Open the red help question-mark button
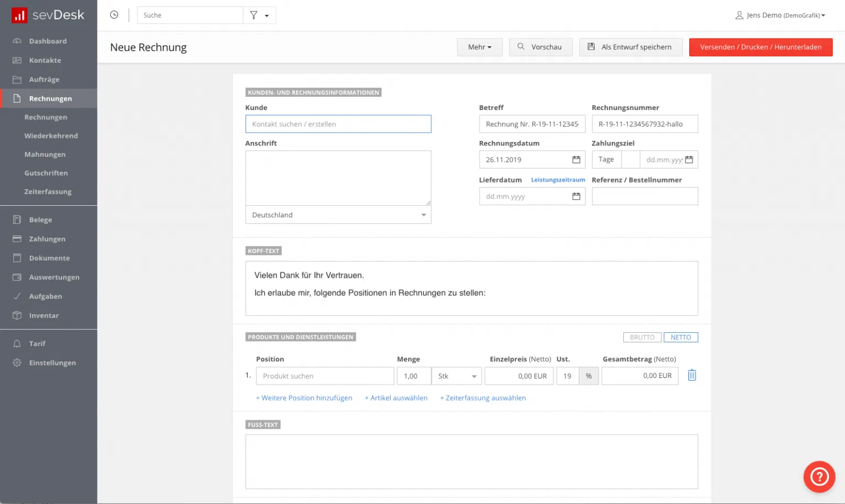 click(819, 476)
